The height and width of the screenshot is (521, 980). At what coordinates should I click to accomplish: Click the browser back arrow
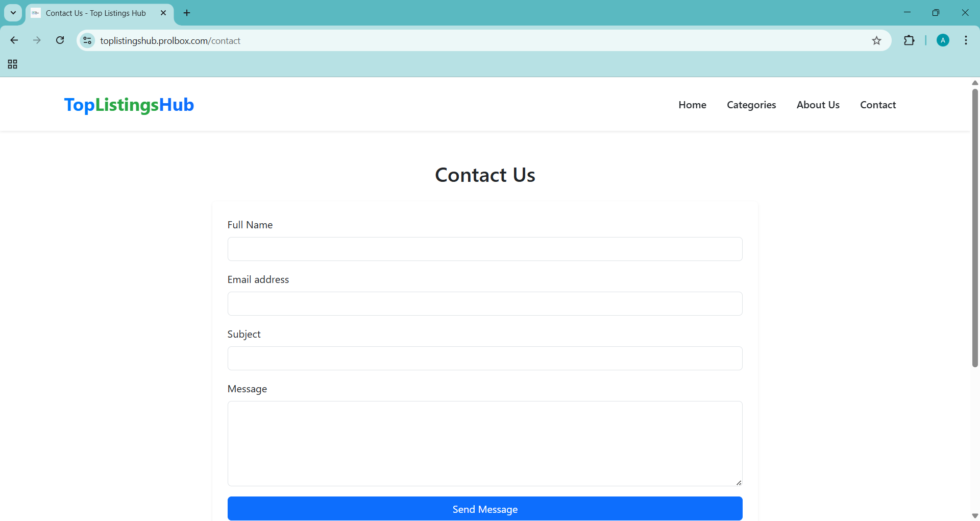14,40
